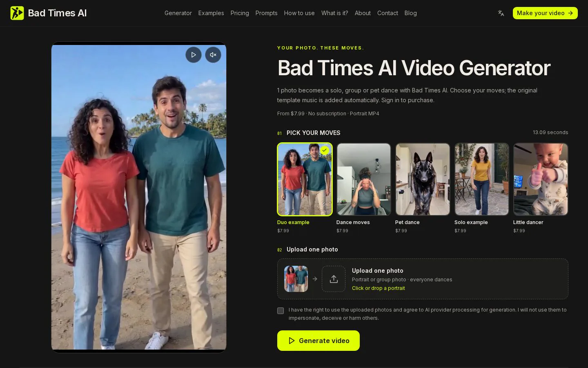This screenshot has width=588, height=368.
Task: Select the Solo example template
Action: tap(482, 179)
